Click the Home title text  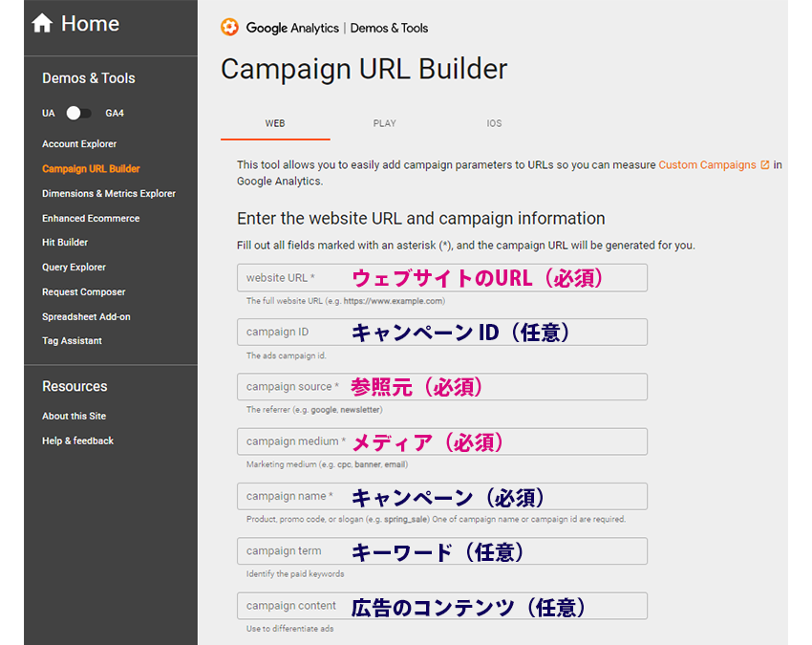point(90,23)
